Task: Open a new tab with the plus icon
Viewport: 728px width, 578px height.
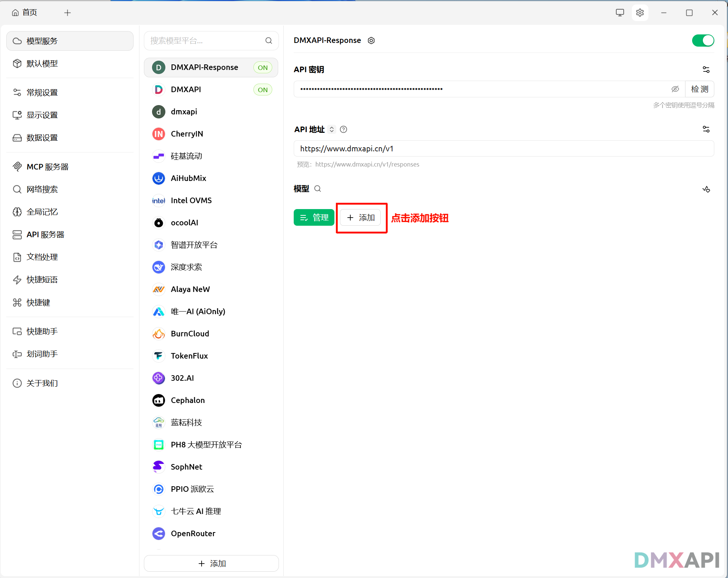Action: coord(67,13)
